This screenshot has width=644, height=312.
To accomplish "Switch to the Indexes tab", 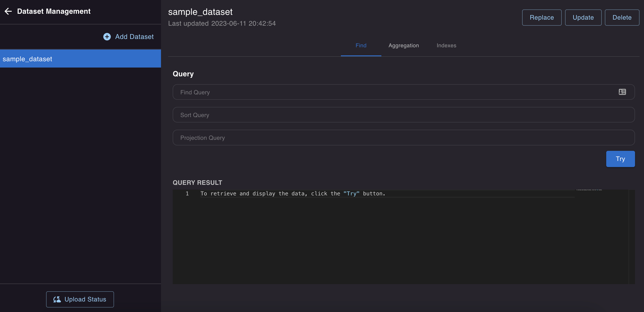I will (x=446, y=46).
